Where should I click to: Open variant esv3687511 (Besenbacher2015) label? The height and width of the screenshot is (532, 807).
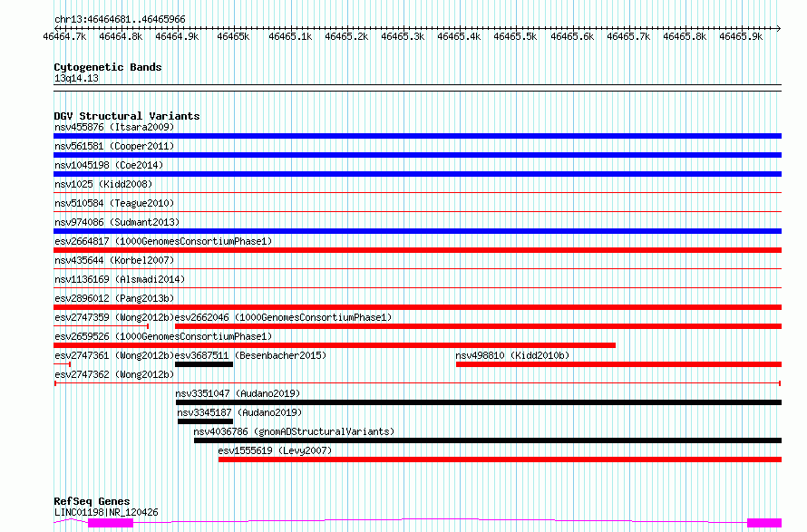point(250,355)
